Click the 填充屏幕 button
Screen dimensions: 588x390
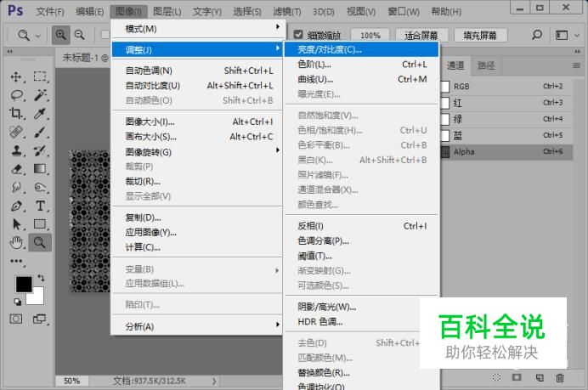point(480,35)
